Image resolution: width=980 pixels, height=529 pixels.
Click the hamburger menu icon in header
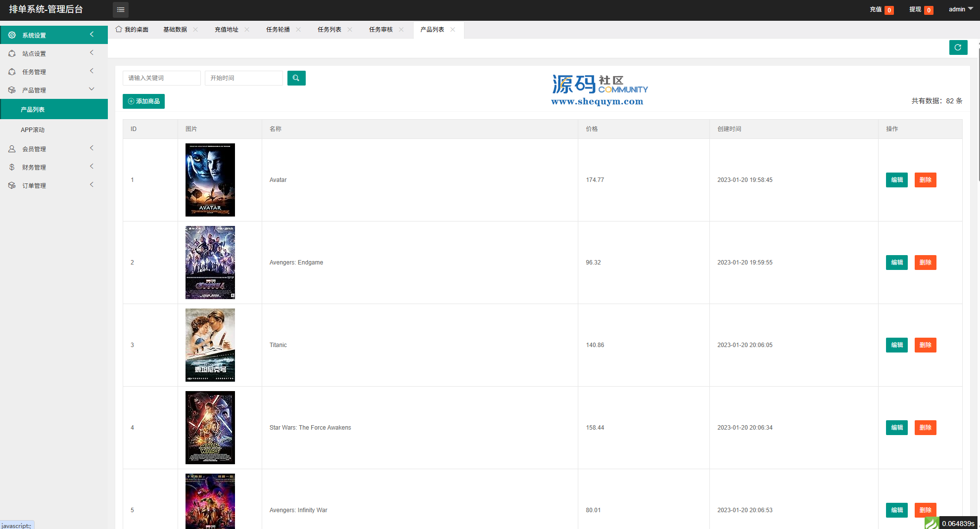(x=120, y=10)
